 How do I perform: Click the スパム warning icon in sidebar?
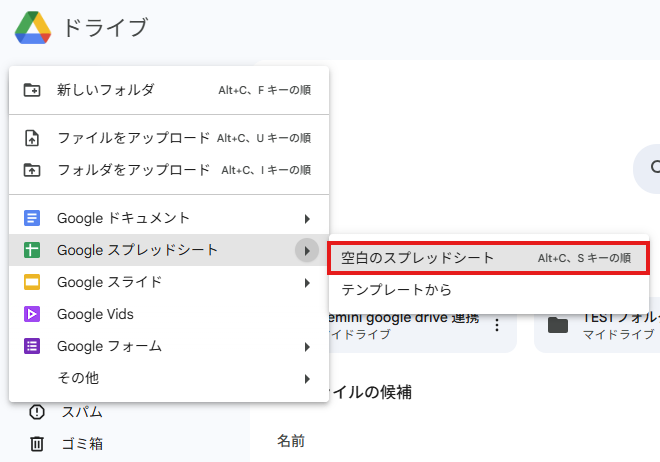coord(37,412)
